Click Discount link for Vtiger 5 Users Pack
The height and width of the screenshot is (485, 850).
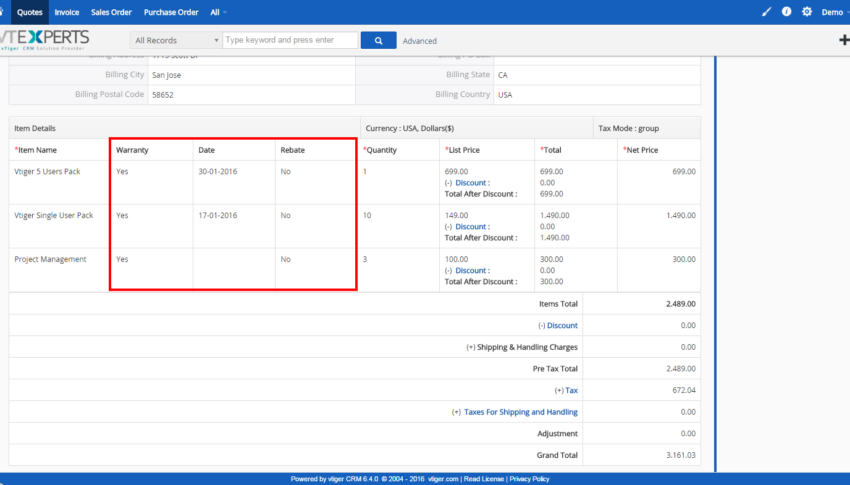coord(471,183)
